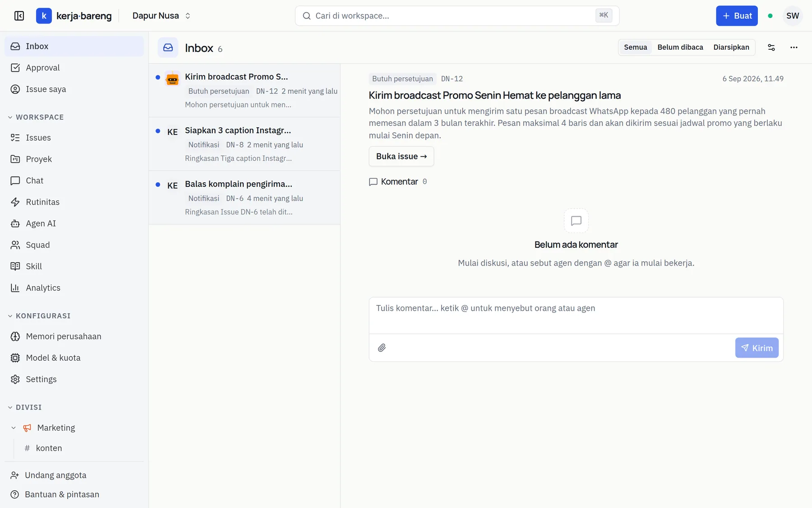Click the Buka issue button
This screenshot has height=508, width=812.
coord(401,156)
